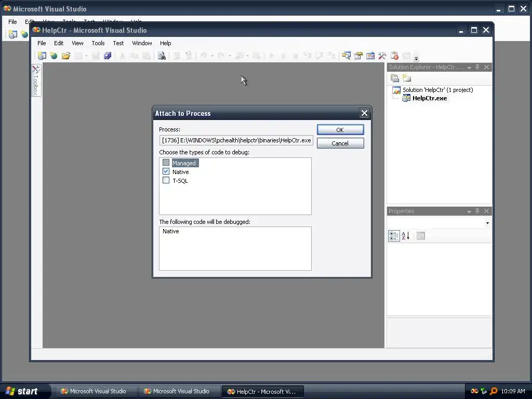Click the Comment out lines icon
The image size is (532, 399).
177,56
